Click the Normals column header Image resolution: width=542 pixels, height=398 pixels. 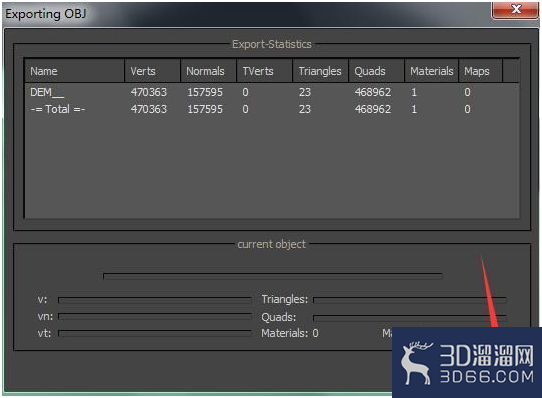(x=208, y=71)
